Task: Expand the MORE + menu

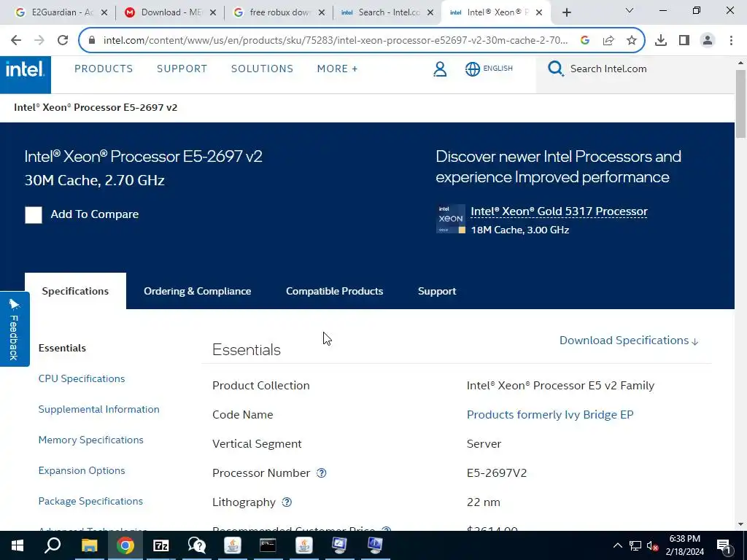Action: 337,69
